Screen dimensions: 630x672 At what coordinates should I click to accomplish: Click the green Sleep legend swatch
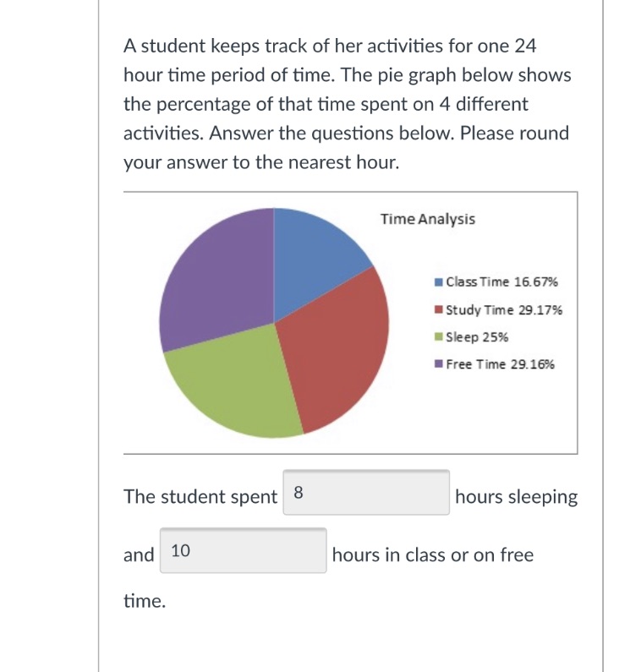(439, 337)
